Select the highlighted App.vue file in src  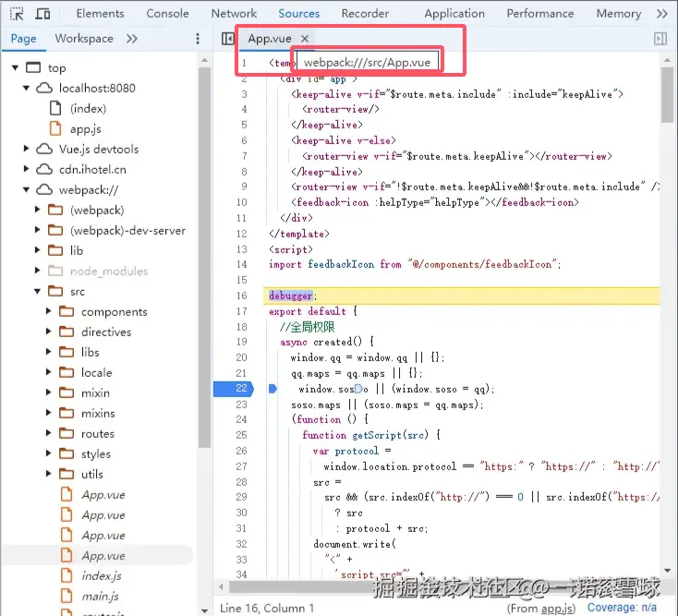pyautogui.click(x=97, y=555)
